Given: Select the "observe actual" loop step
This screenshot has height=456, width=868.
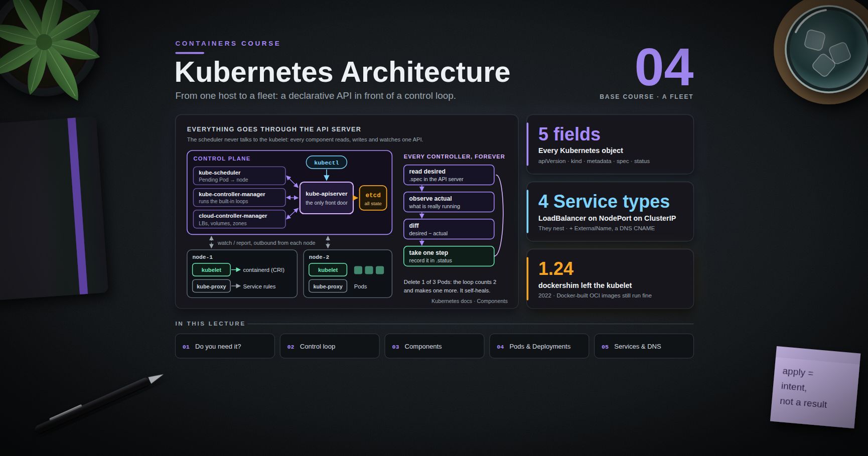Looking at the screenshot, I should pyautogui.click(x=449, y=202).
